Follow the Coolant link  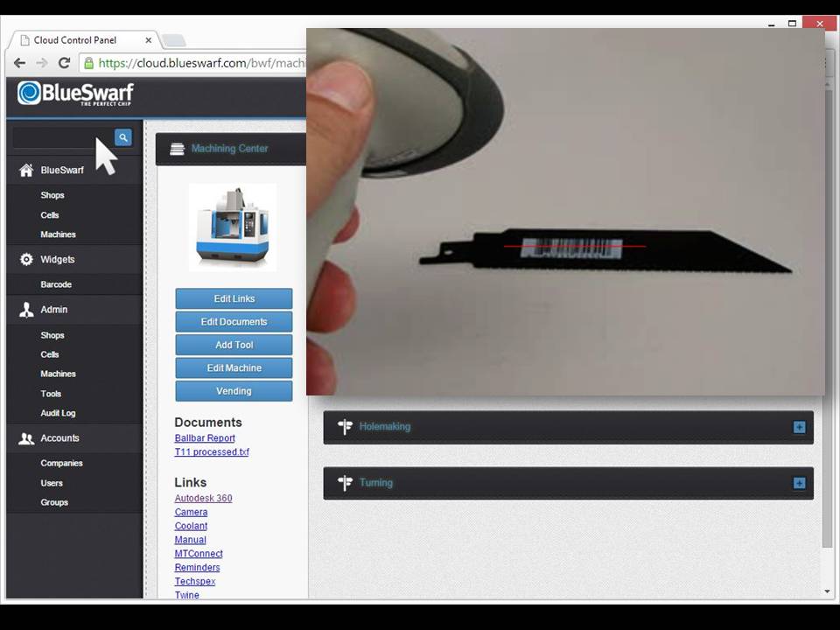[x=191, y=526]
